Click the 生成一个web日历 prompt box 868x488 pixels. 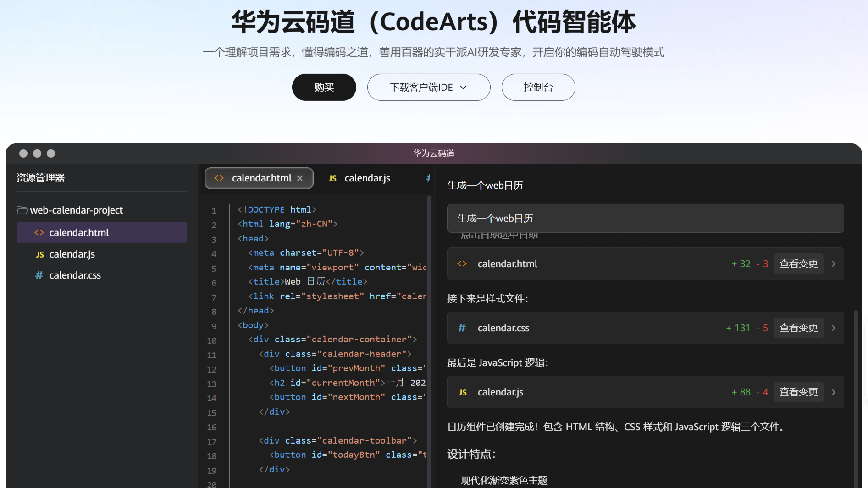click(x=645, y=218)
